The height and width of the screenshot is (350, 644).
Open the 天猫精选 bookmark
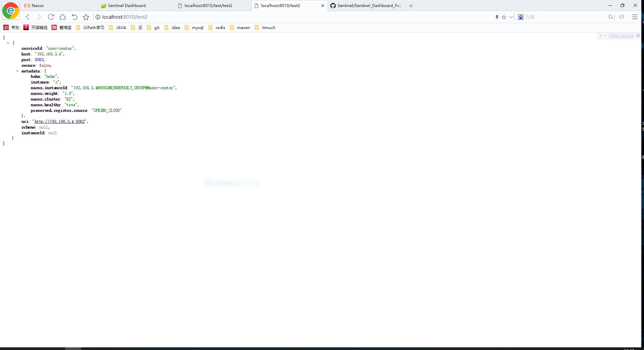pos(35,28)
